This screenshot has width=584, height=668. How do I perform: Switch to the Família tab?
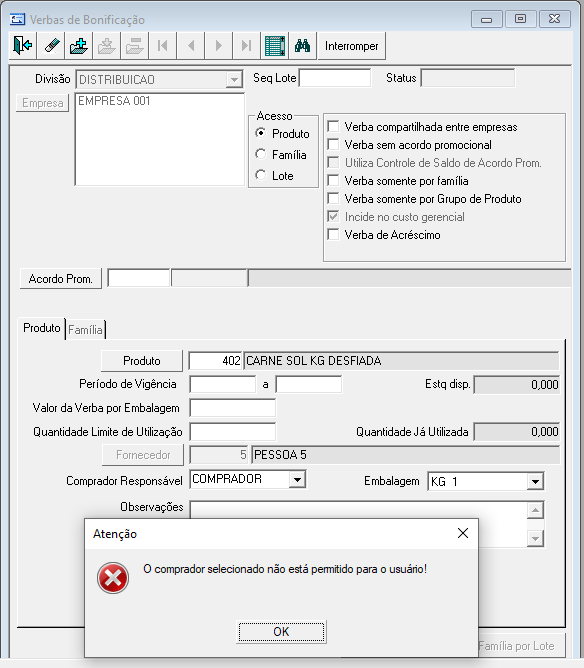click(85, 330)
